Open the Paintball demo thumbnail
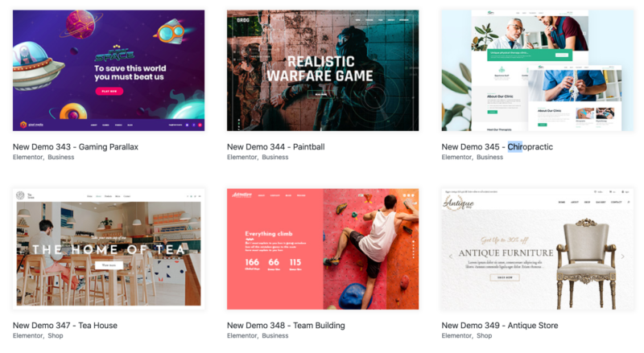Viewport: 644px width, 353px height. point(323,71)
